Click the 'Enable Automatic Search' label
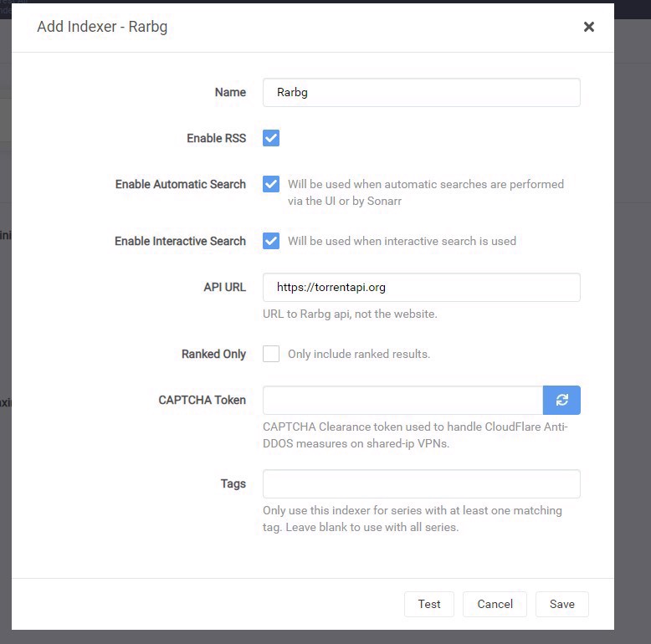Image resolution: width=651 pixels, height=644 pixels. [x=181, y=184]
